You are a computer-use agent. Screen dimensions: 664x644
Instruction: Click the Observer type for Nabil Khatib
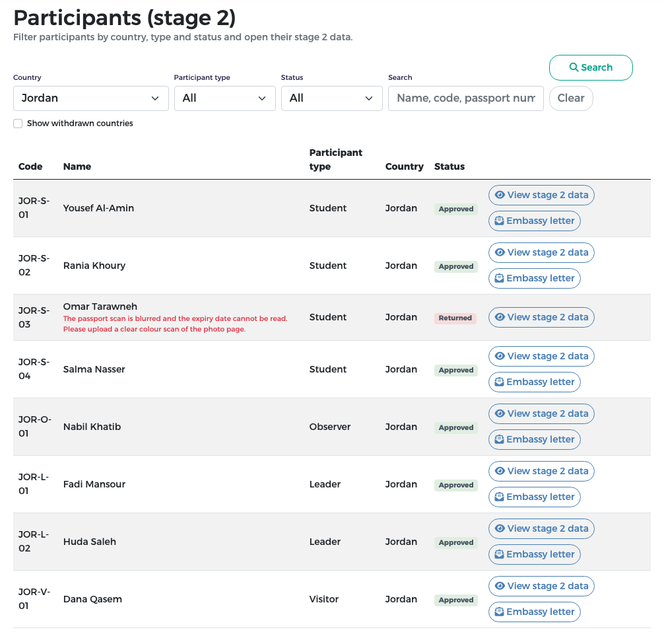tap(330, 427)
